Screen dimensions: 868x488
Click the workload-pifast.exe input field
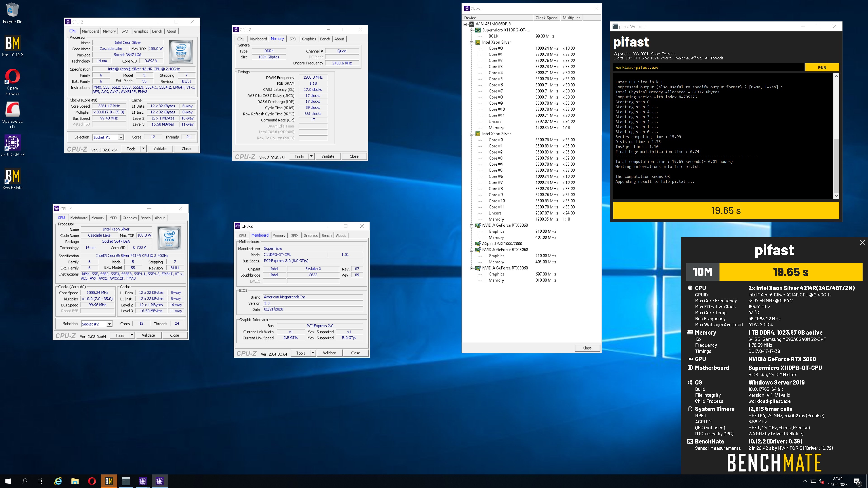[x=708, y=67]
